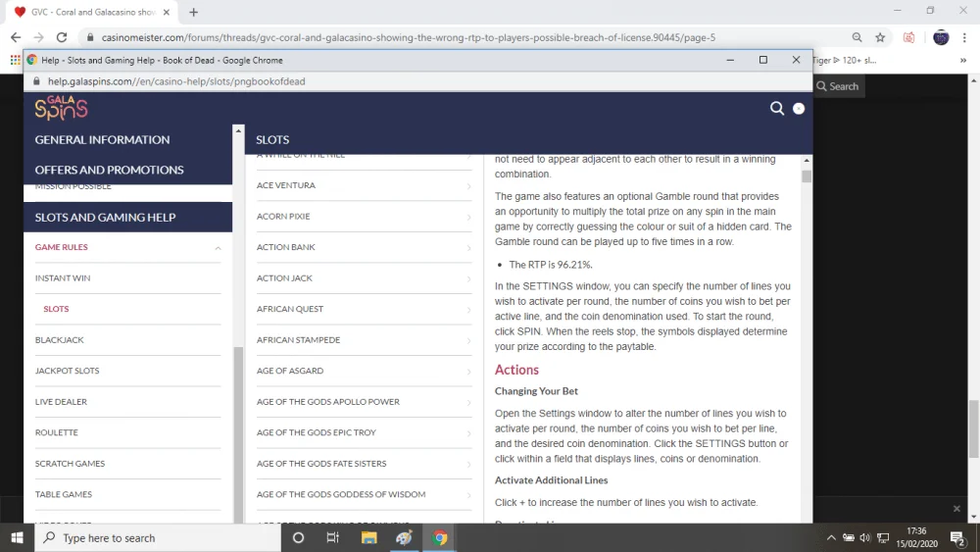Show more bookmarks with double chevron
Screen dimensions: 980x552
pos(963,60)
